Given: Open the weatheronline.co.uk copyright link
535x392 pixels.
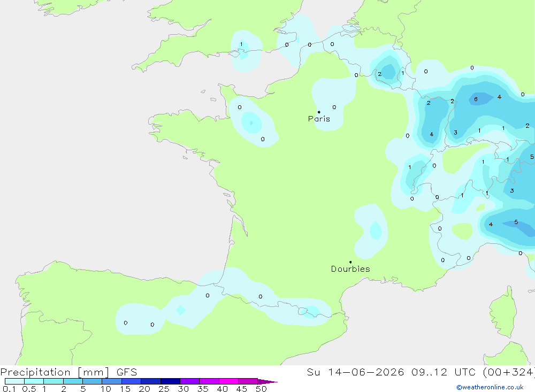Looking at the screenshot, I should coord(490,387).
